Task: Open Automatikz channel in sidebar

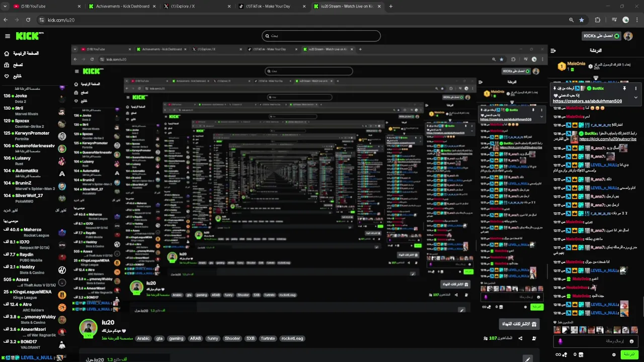Action: pyautogui.click(x=34, y=173)
